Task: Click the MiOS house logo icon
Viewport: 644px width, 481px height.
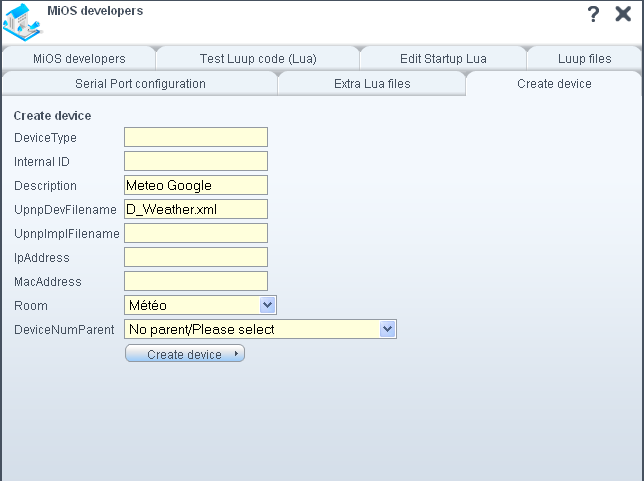Action: tap(22, 22)
